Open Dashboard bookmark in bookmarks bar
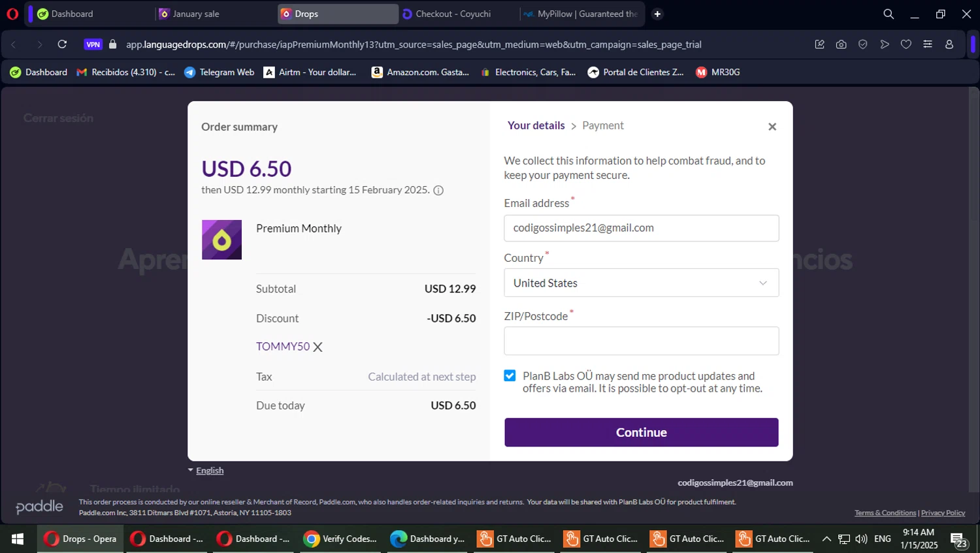980x553 pixels. (39, 72)
